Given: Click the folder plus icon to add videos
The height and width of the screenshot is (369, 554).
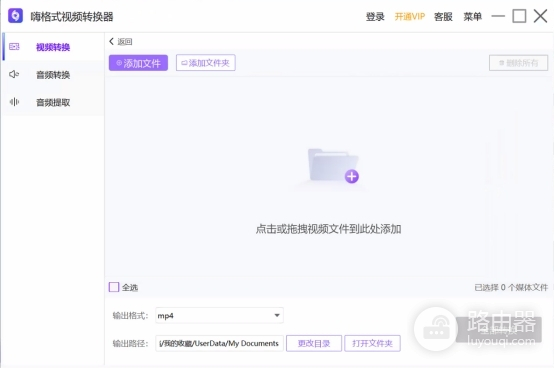Looking at the screenshot, I should [333, 166].
